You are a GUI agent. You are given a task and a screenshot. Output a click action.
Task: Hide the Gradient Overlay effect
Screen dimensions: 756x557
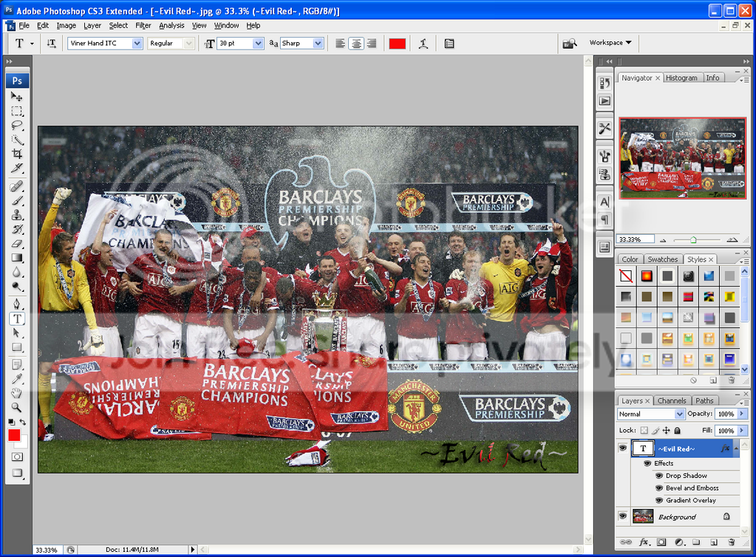pos(659,500)
